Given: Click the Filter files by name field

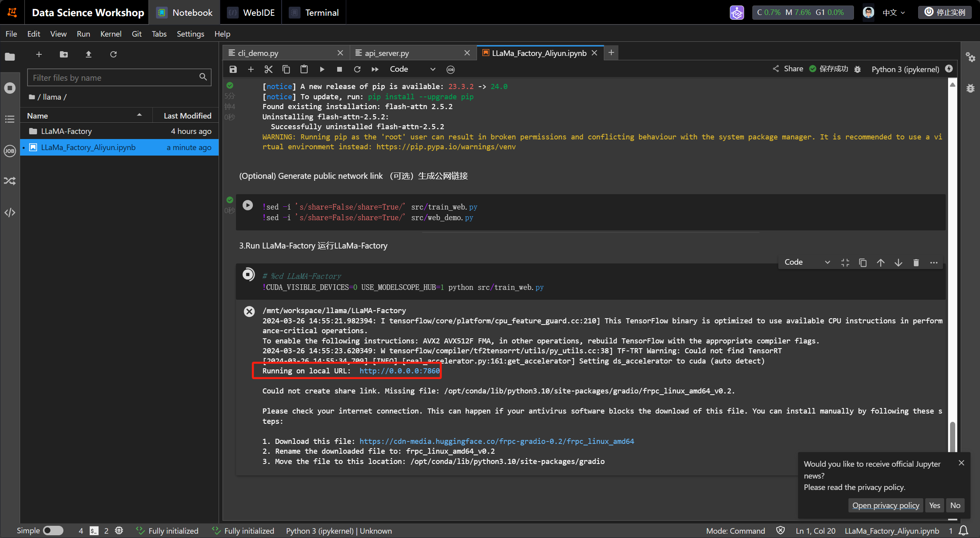Looking at the screenshot, I should 119,78.
